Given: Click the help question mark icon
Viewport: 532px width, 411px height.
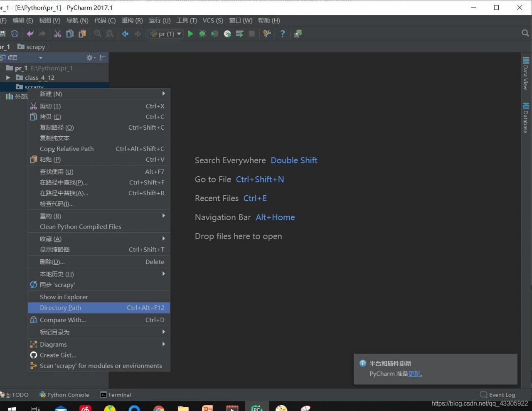Looking at the screenshot, I should 283,34.
